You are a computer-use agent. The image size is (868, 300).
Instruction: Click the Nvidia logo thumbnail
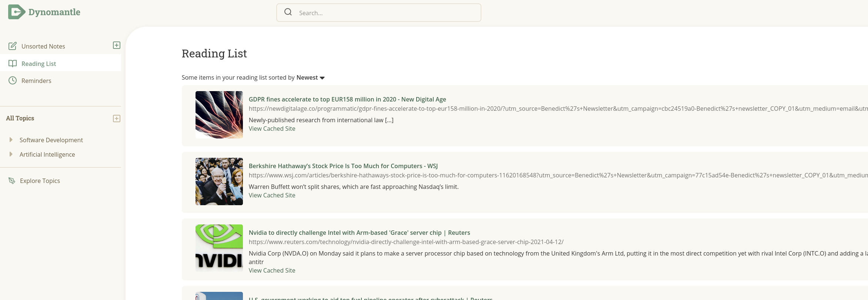[219, 248]
